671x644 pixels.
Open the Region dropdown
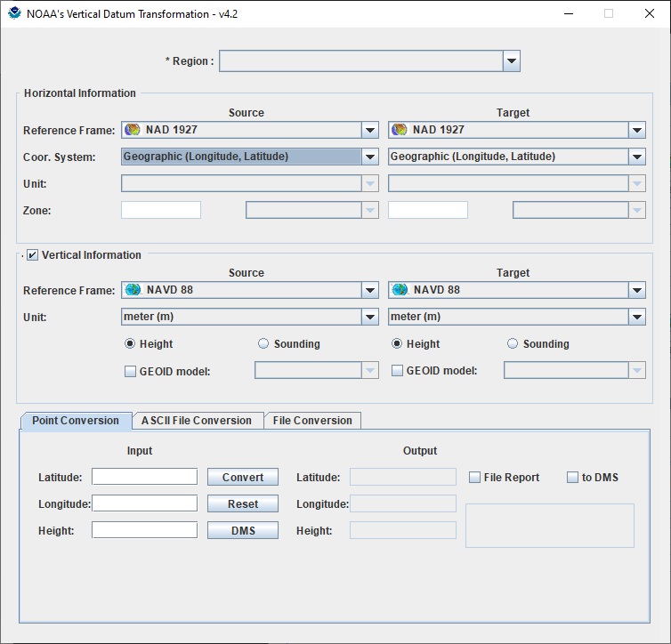pyautogui.click(x=369, y=61)
